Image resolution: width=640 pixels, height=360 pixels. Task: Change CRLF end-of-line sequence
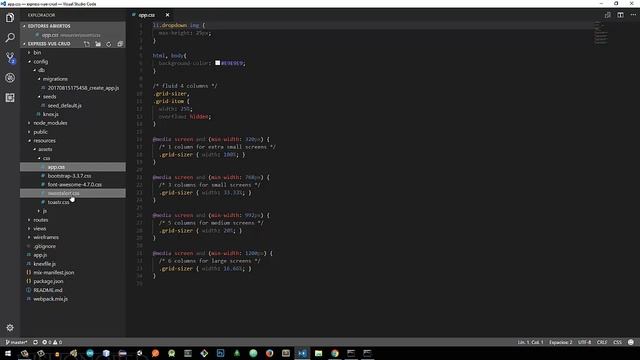602,342
